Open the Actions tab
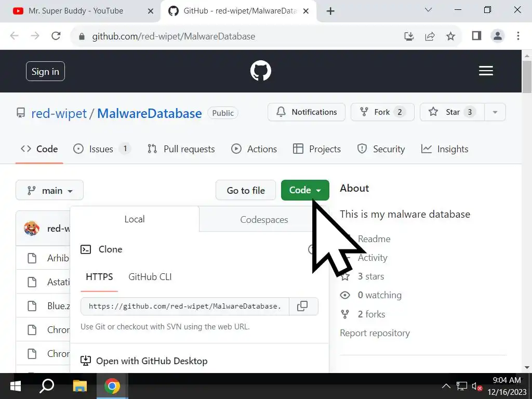532x399 pixels. click(254, 149)
